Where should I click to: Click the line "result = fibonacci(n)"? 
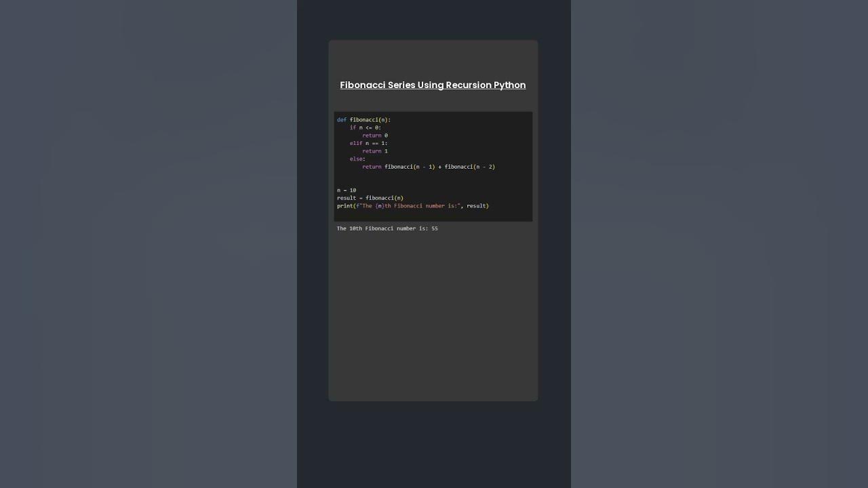tap(370, 198)
